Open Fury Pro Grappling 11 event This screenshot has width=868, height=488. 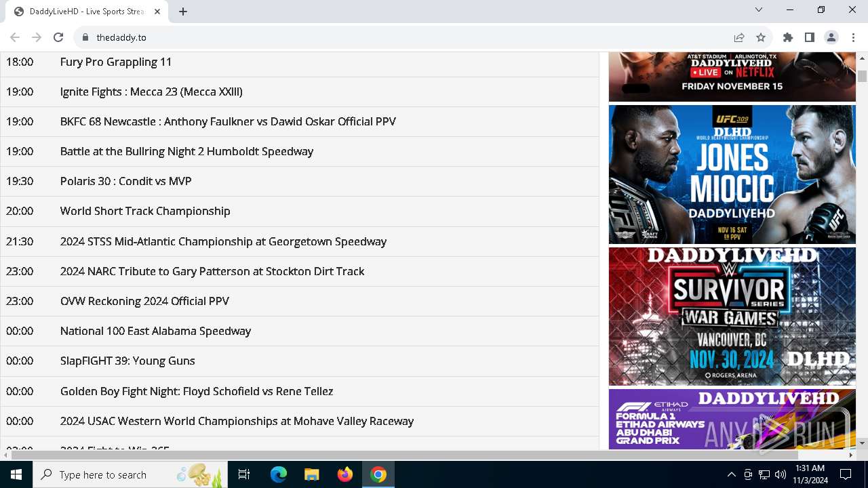116,62
